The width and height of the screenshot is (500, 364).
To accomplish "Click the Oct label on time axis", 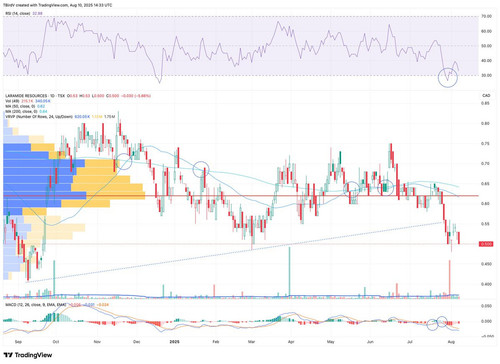I will [56, 342].
